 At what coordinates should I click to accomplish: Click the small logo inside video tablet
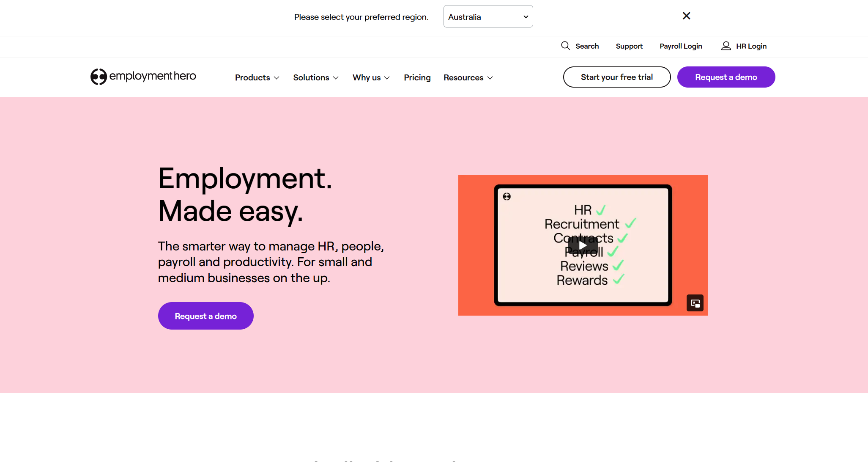click(x=507, y=197)
